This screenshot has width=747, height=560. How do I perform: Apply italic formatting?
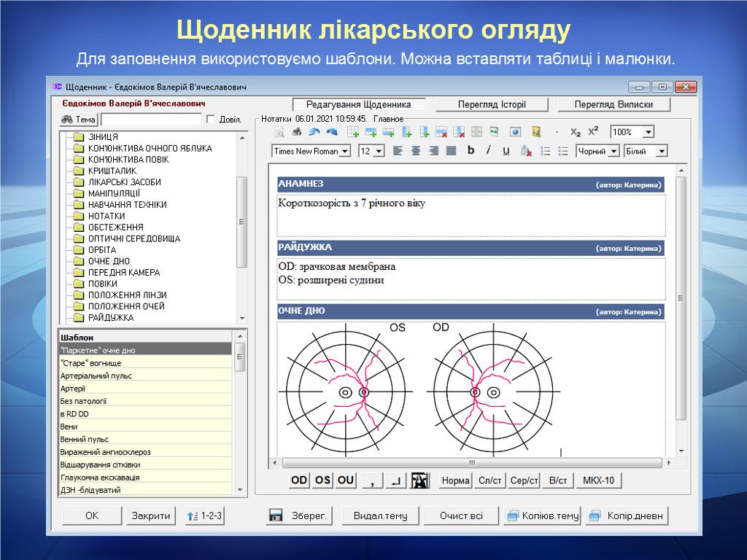pos(488,150)
